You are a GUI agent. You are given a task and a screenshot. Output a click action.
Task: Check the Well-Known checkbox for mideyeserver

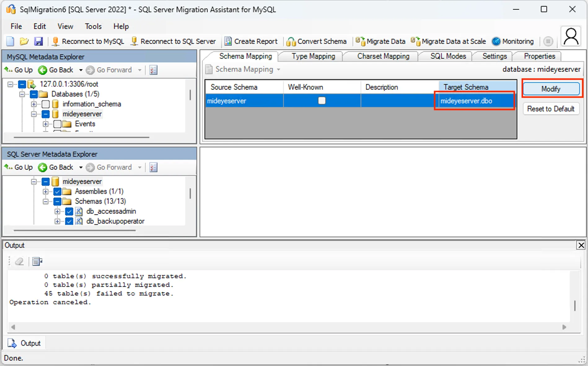pyautogui.click(x=322, y=100)
